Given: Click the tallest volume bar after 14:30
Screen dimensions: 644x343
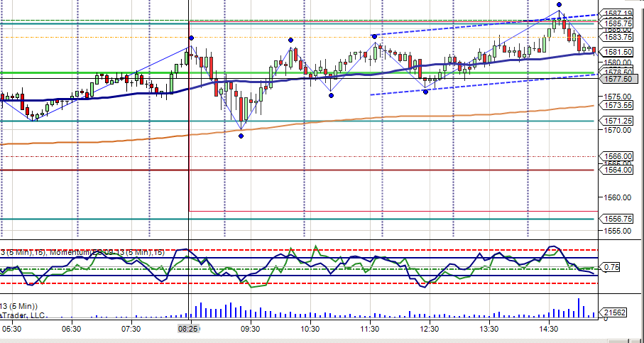Looking at the screenshot, I should point(579,308).
